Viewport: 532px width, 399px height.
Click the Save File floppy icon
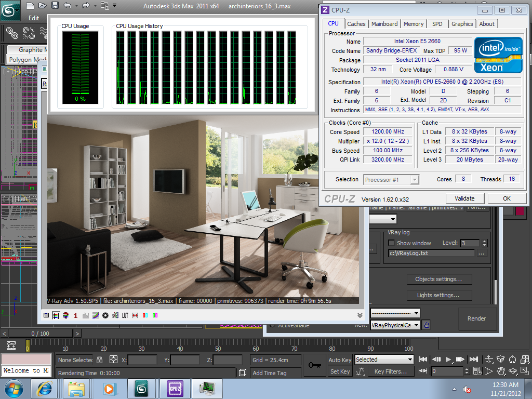click(x=55, y=6)
